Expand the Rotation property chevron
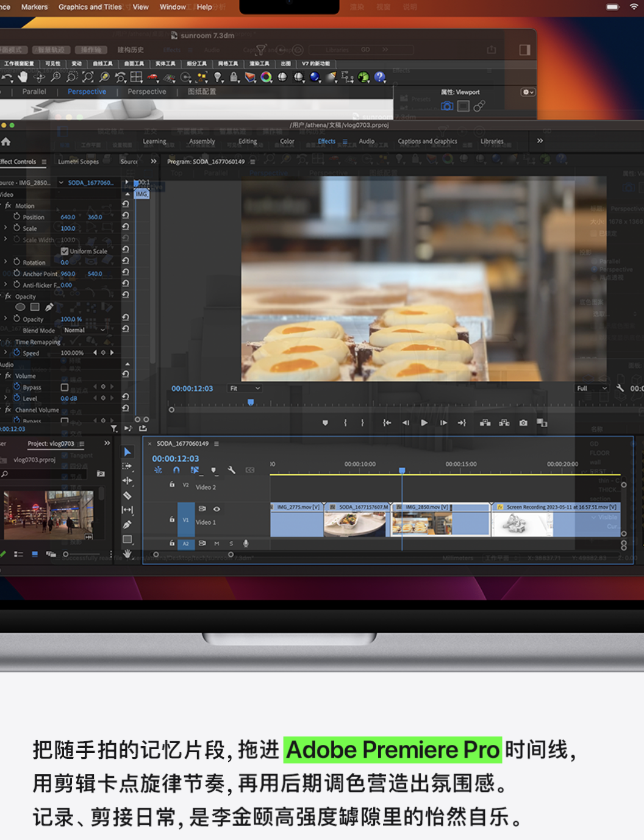The width and height of the screenshot is (644, 840). tap(5, 262)
